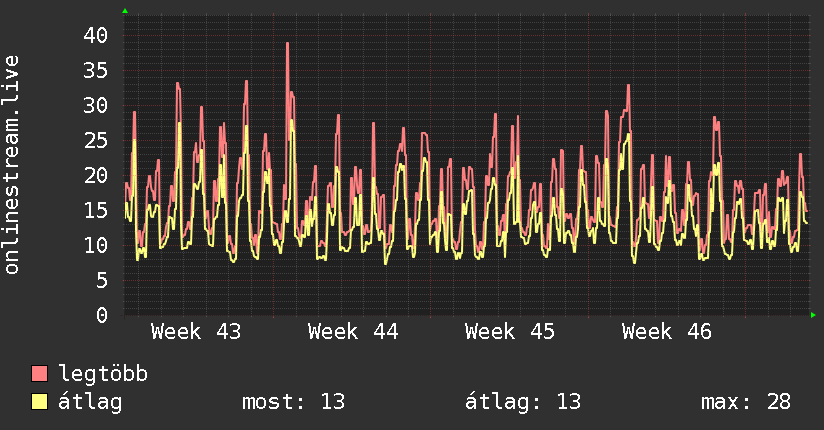Click the 'átlag: 13' statistic value
This screenshot has width=824, height=430.
pyautogui.click(x=523, y=402)
